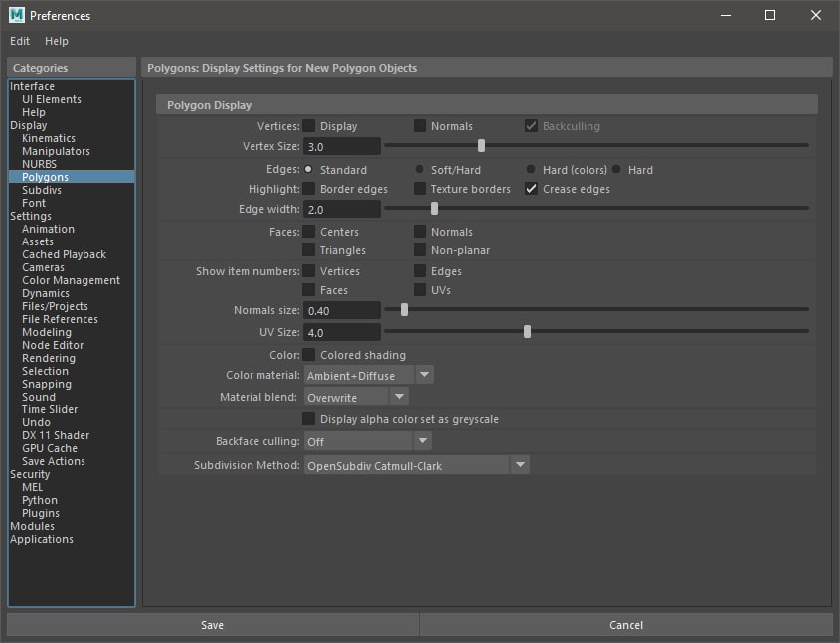Viewport: 840px width, 643px height.
Task: Show item numbers for UVs
Action: 420,289
